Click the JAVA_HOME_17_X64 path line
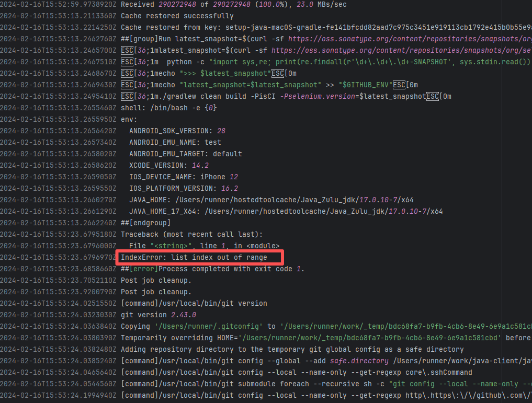The width and height of the screenshot is (532, 403). pyautogui.click(x=286, y=211)
